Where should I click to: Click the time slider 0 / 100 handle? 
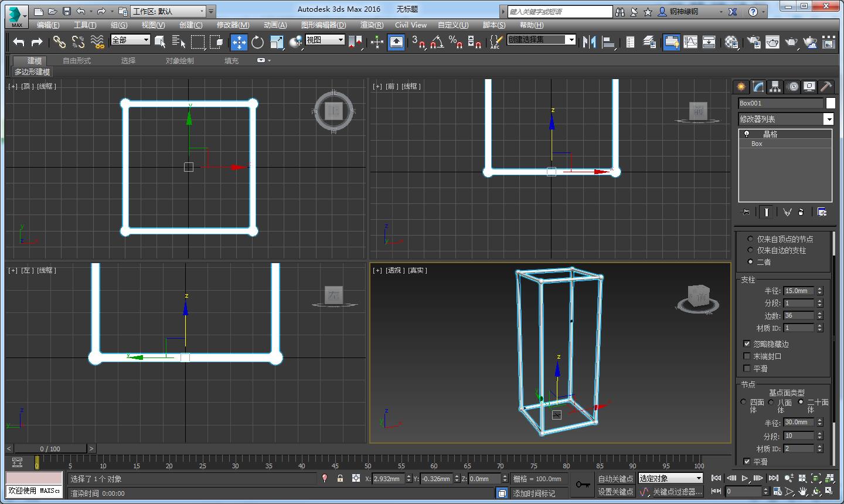(x=50, y=448)
